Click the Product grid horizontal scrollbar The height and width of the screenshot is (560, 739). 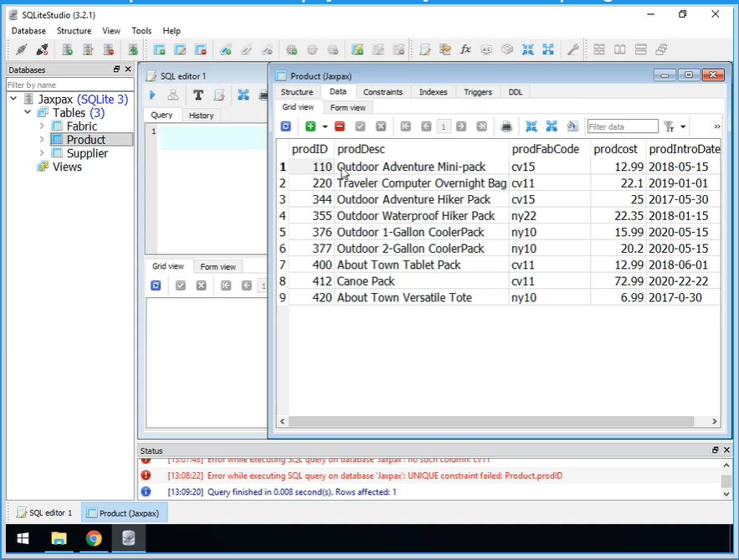point(490,421)
